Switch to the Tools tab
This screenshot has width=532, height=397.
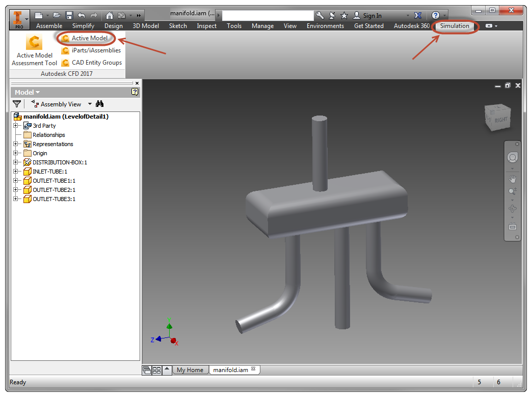tap(234, 26)
